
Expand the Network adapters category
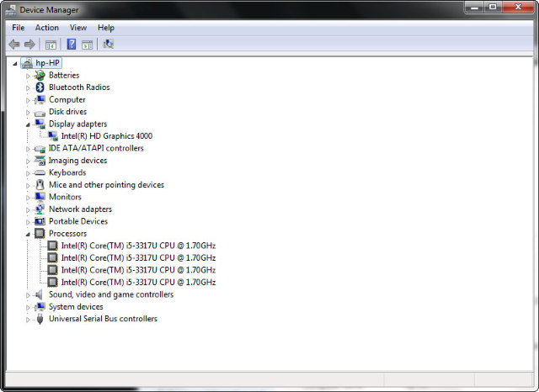click(28, 209)
